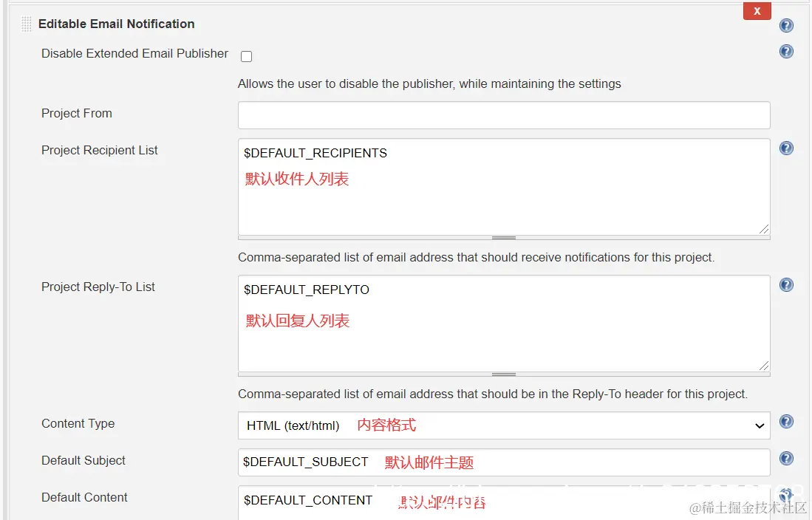Tick Disable Extended Email Publisher checkbox
This screenshot has height=520, width=812.
(247, 56)
